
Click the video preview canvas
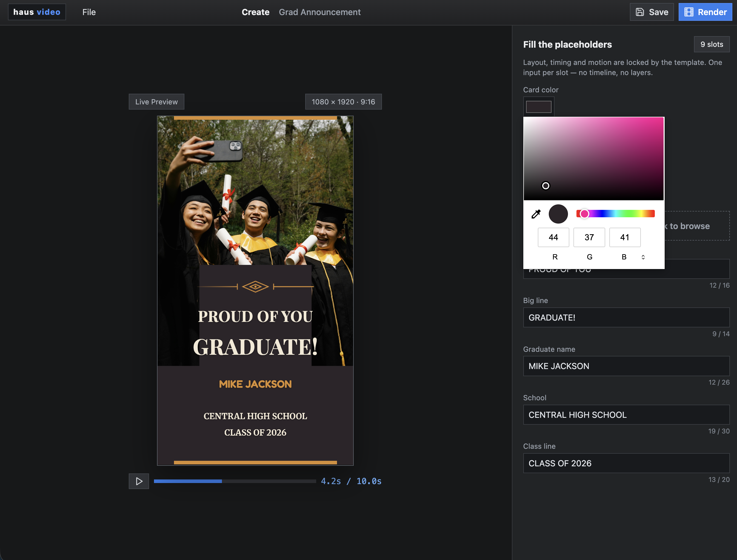pyautogui.click(x=255, y=290)
